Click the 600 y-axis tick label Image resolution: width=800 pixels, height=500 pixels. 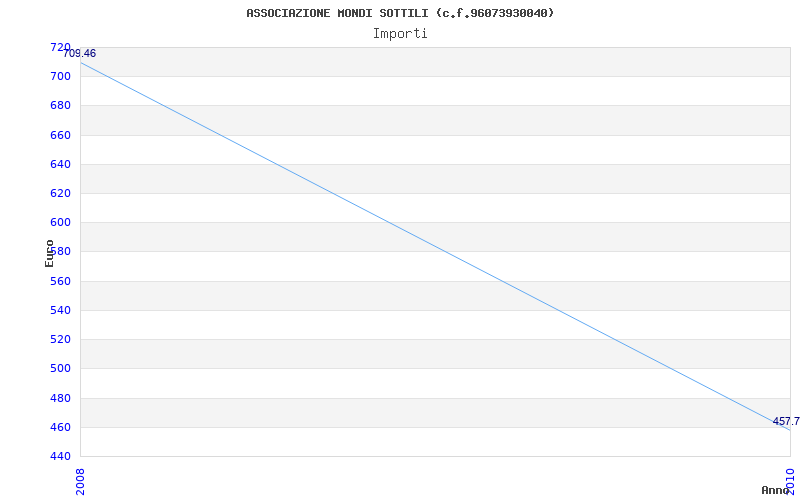(60, 222)
